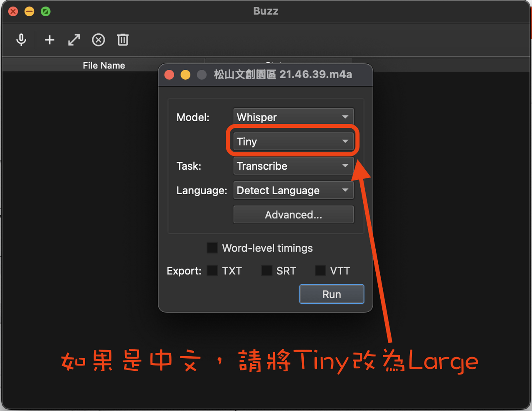Tick the VTT export checkbox
This screenshot has width=532, height=411.
320,271
